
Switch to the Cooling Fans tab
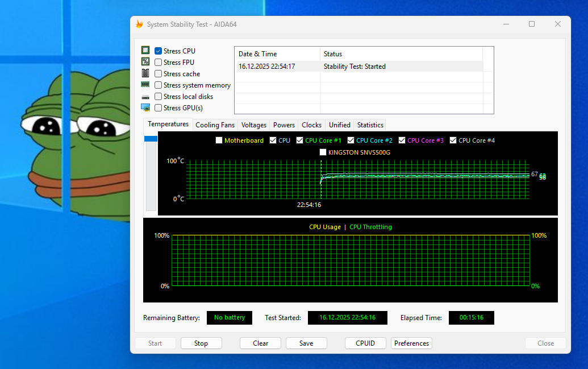215,125
